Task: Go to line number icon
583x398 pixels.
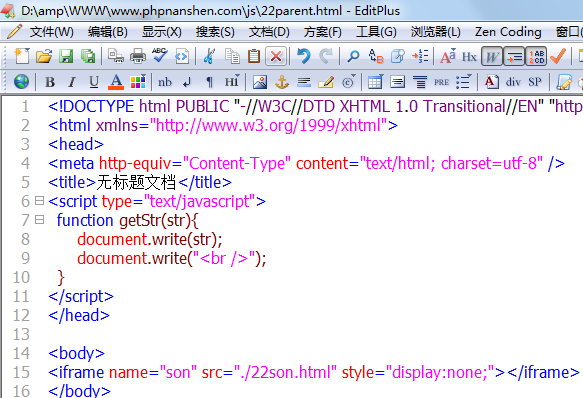Action: [x=420, y=56]
